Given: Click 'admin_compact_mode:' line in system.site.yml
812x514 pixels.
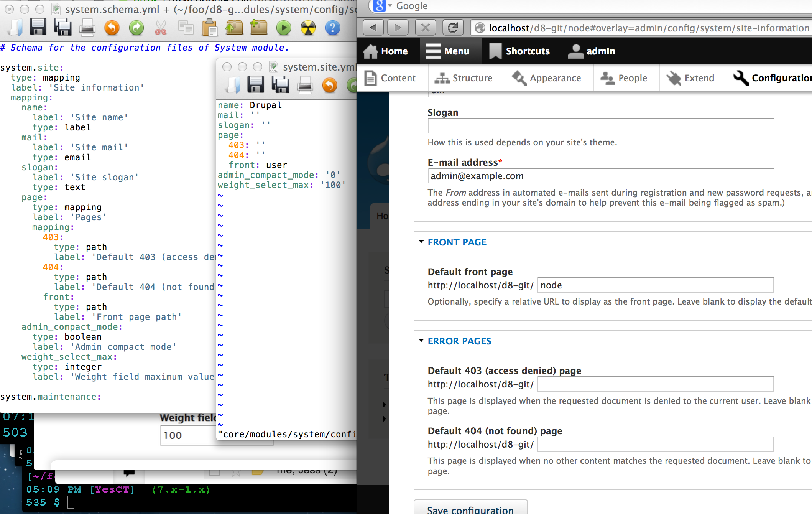Looking at the screenshot, I should 279,175.
